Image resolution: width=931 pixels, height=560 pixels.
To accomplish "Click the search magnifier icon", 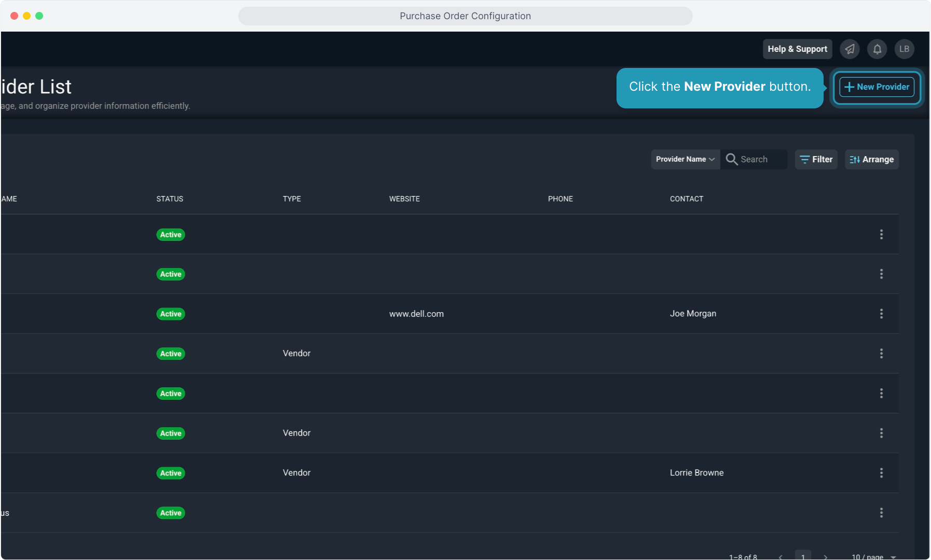I will click(x=732, y=159).
